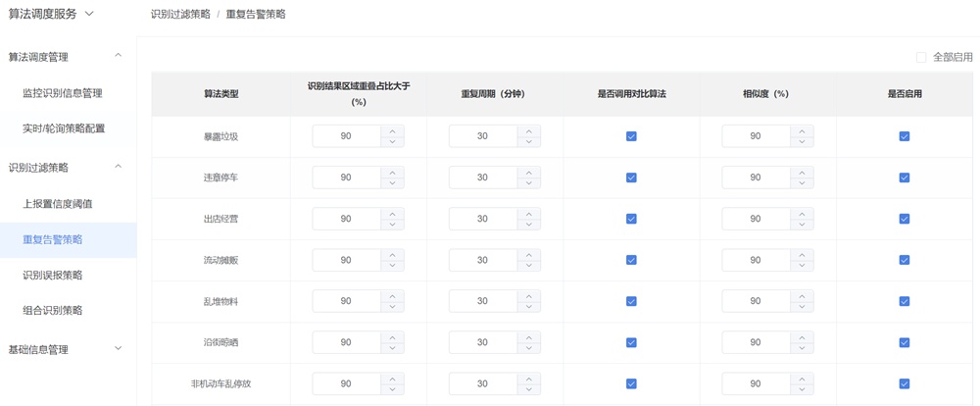Click overlap value field for 暴露垃圾
Image resolution: width=980 pixels, height=406 pixels.
[x=346, y=135]
